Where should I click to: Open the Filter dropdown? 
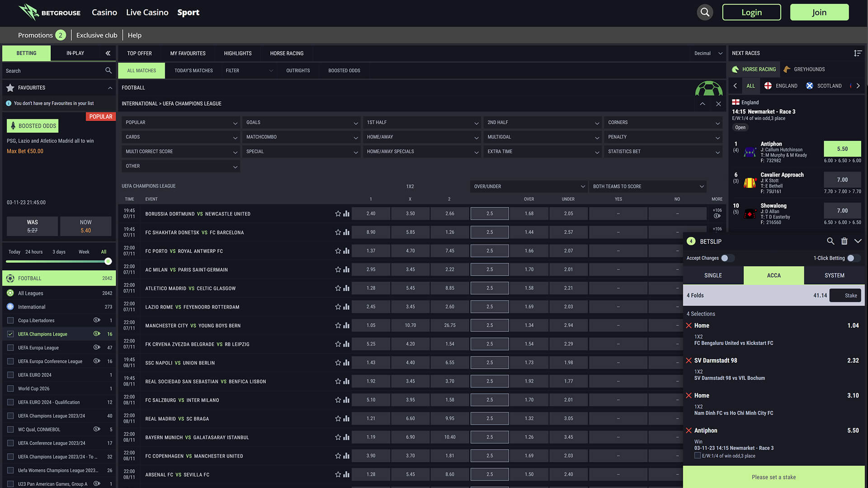[x=249, y=70]
